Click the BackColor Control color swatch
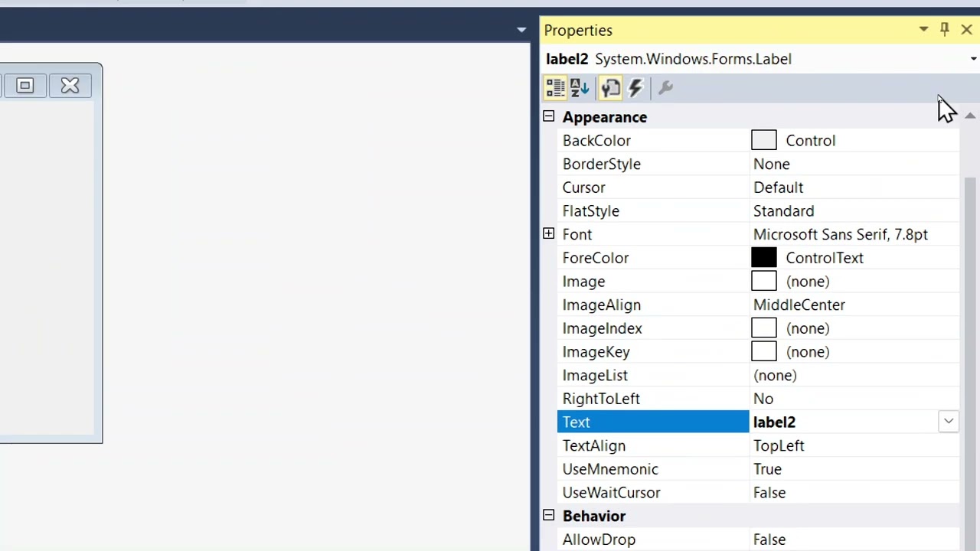The width and height of the screenshot is (980, 551). coord(763,141)
